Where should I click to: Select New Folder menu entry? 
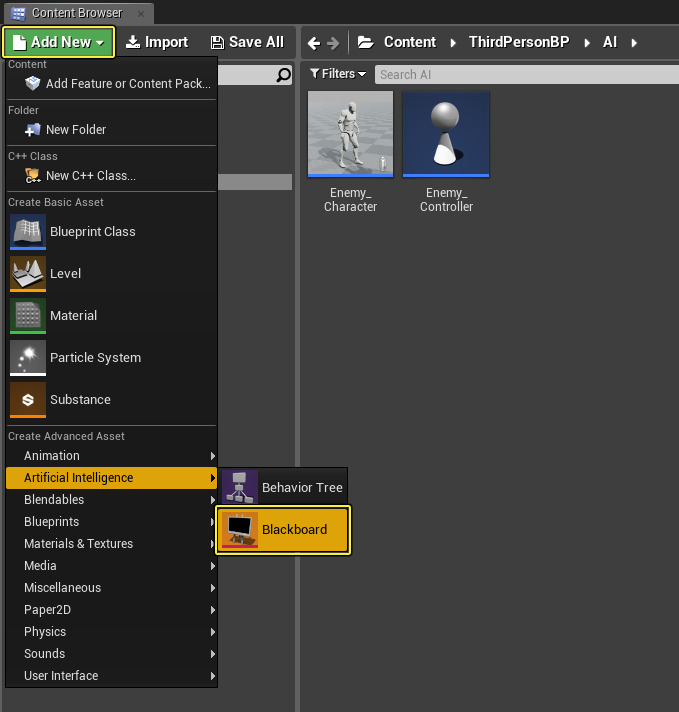pos(75,130)
